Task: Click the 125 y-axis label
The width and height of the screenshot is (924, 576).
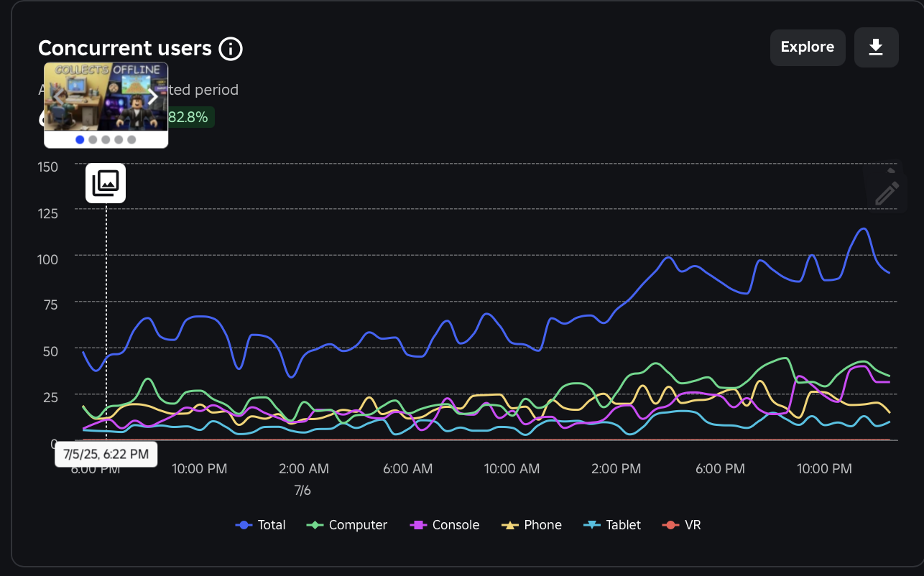Action: [47, 213]
